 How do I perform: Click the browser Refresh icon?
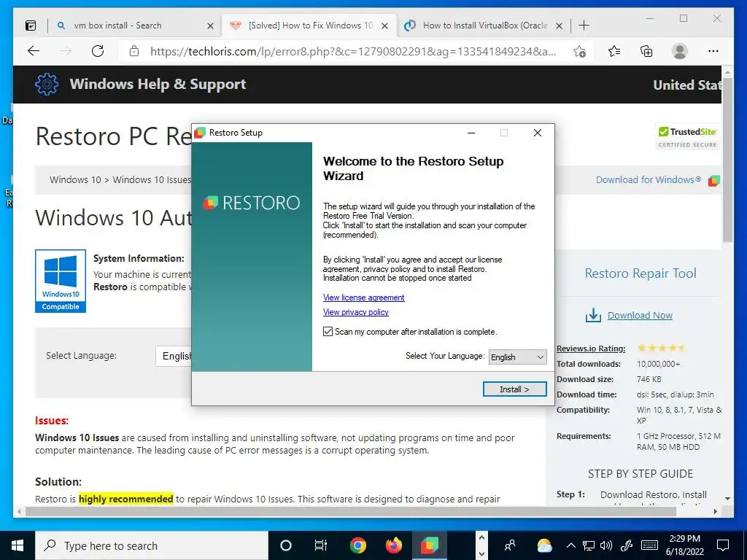[x=98, y=51]
